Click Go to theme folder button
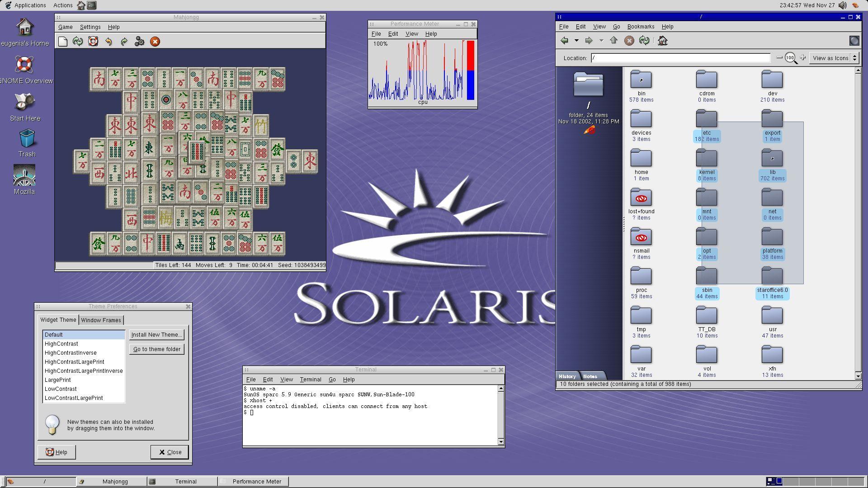868x488 pixels. click(156, 349)
